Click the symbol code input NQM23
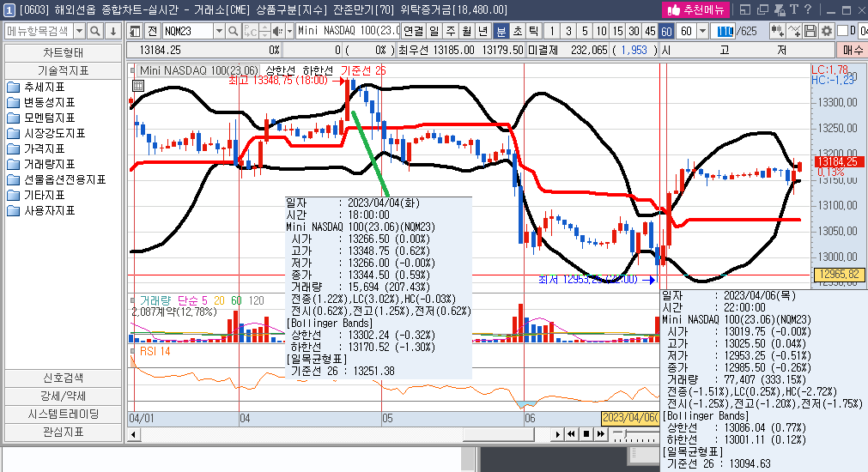 [188, 31]
